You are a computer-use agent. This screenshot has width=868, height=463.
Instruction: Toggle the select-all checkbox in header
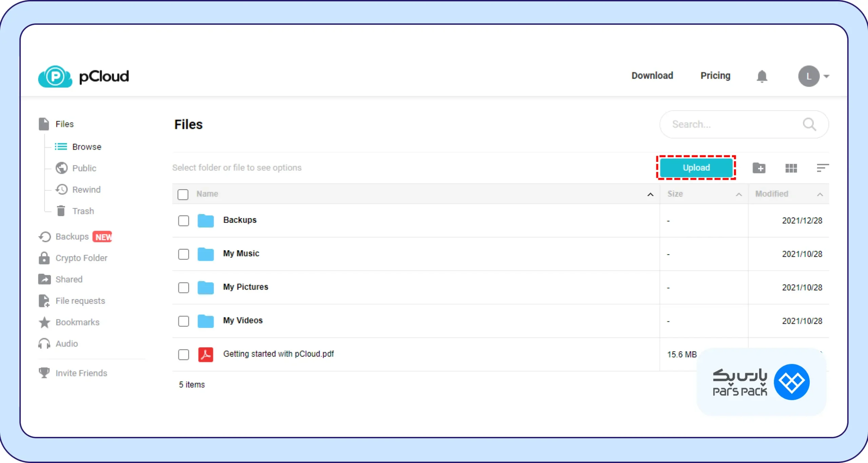[x=183, y=194]
